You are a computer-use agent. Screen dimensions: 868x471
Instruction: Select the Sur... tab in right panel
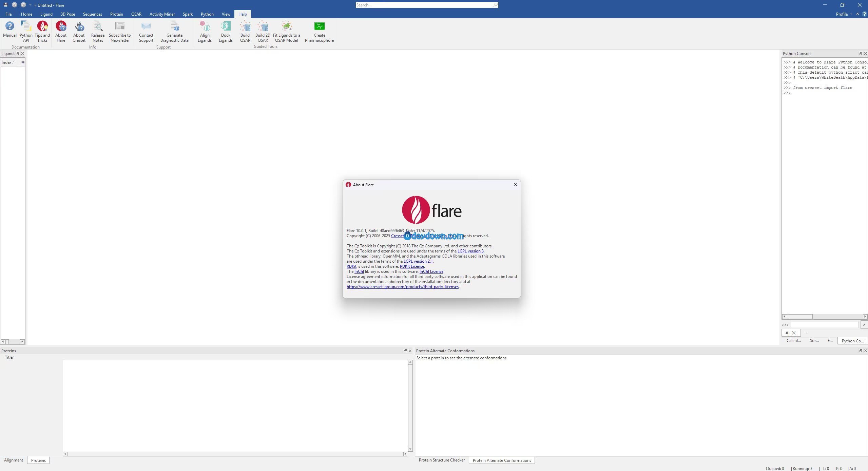814,341
